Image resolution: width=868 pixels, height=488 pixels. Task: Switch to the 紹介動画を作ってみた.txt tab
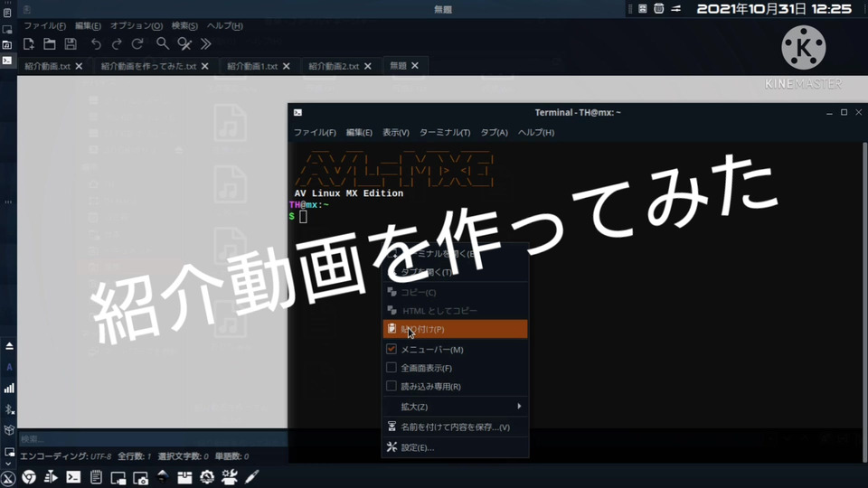coord(148,66)
